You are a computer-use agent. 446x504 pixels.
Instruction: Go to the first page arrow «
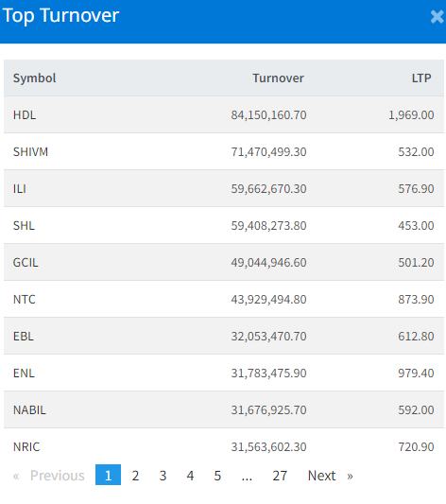click(16, 476)
